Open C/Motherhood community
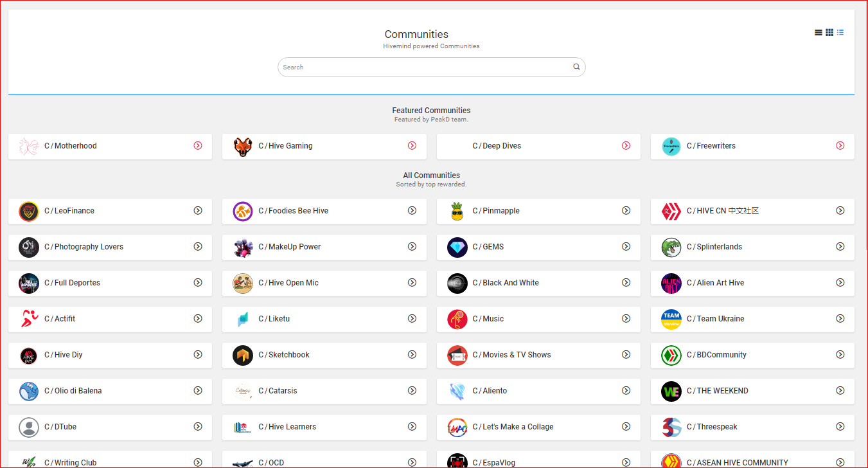Viewport: 868px width, 468px height. click(x=70, y=146)
